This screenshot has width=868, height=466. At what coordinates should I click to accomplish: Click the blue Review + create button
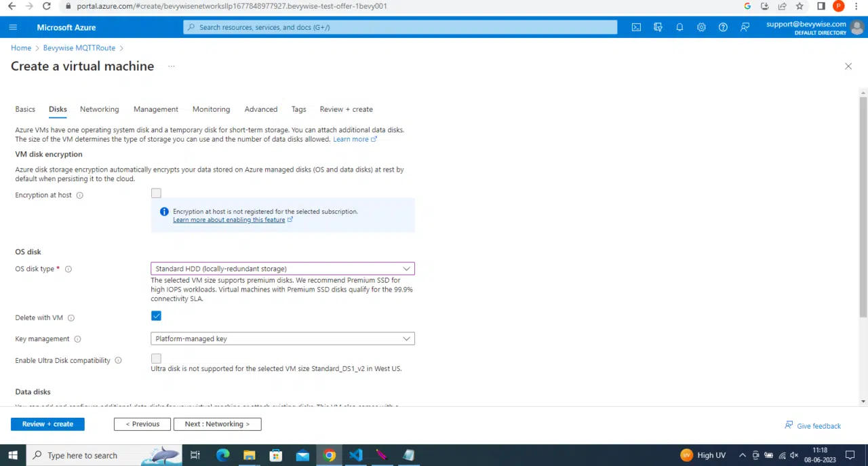(47, 424)
